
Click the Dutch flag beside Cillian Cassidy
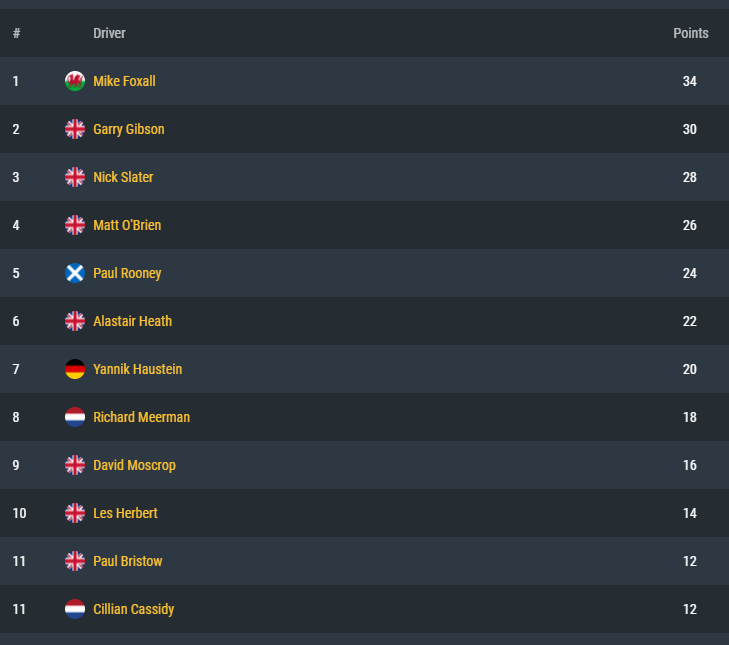[x=75, y=609]
